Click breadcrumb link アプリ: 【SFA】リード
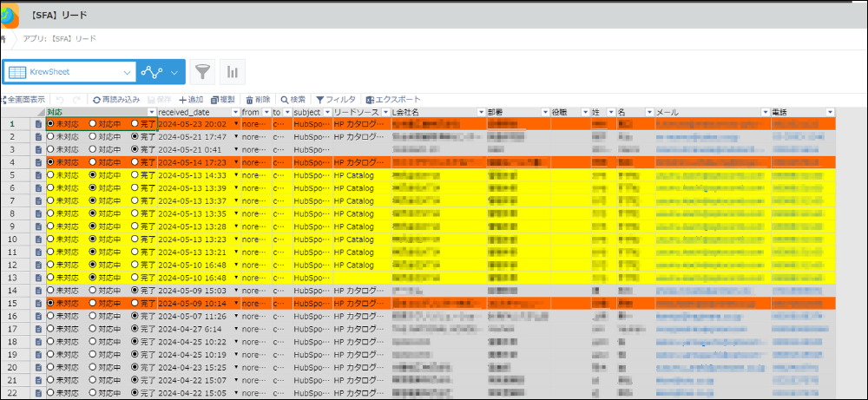 (60, 38)
